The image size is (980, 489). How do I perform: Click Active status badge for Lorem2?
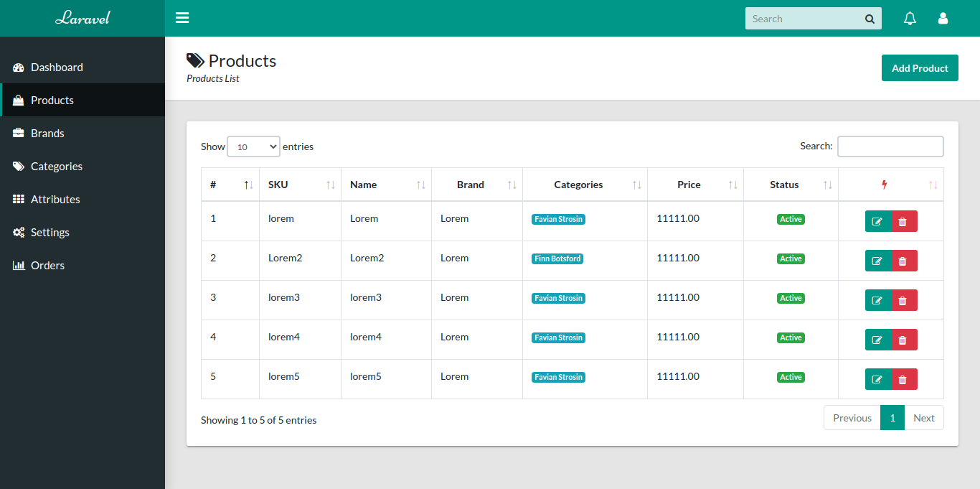[791, 259]
